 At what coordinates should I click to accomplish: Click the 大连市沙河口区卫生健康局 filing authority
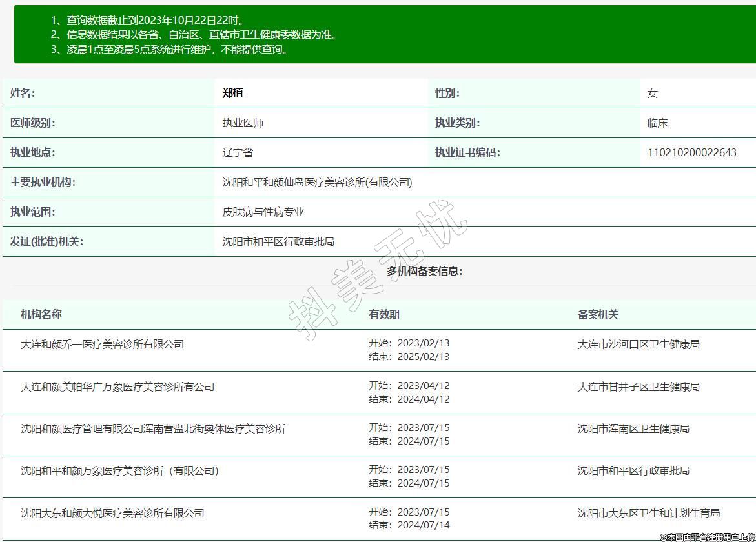tap(638, 344)
